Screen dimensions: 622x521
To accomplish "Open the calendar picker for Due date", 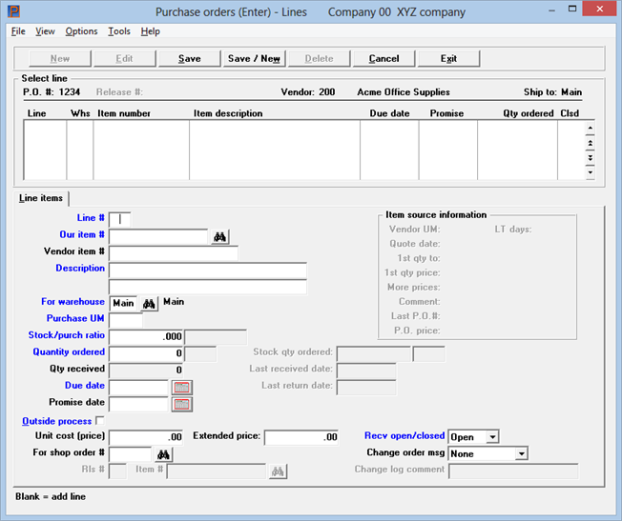I will coord(182,387).
